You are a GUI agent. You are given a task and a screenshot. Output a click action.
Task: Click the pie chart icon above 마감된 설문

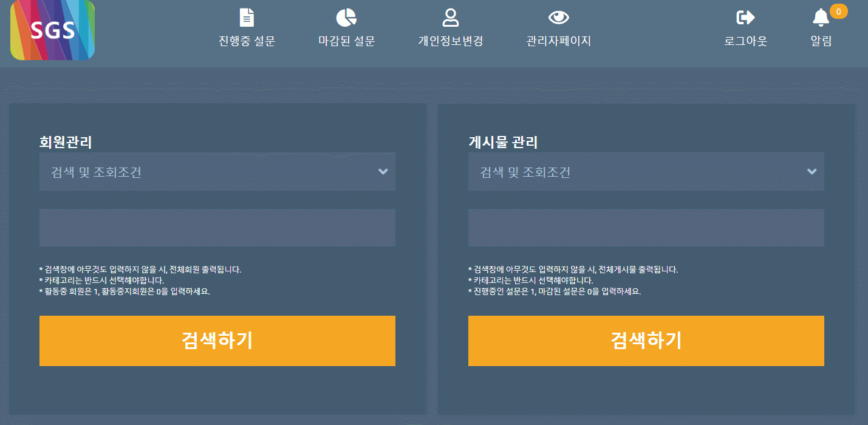point(346,18)
